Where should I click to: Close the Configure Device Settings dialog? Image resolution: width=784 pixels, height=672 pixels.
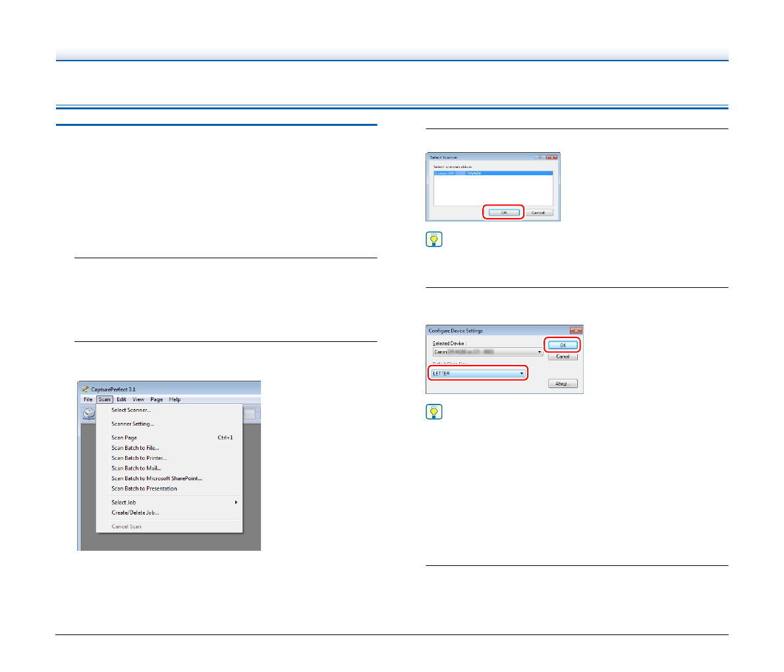click(576, 330)
